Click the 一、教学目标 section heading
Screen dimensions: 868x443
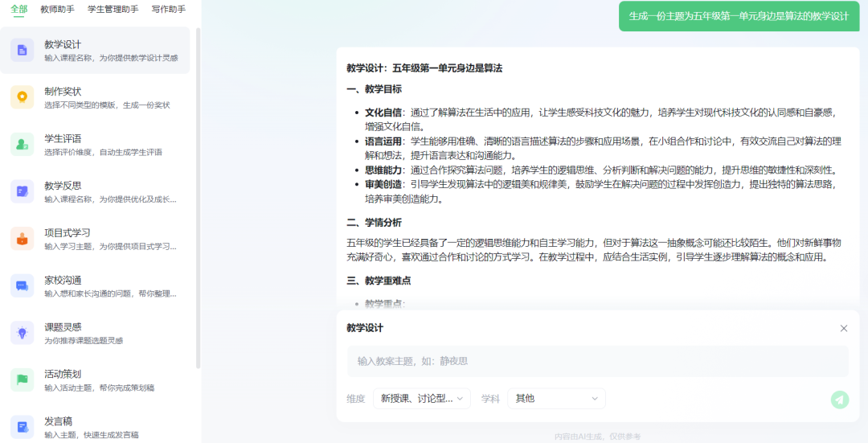pyautogui.click(x=375, y=89)
